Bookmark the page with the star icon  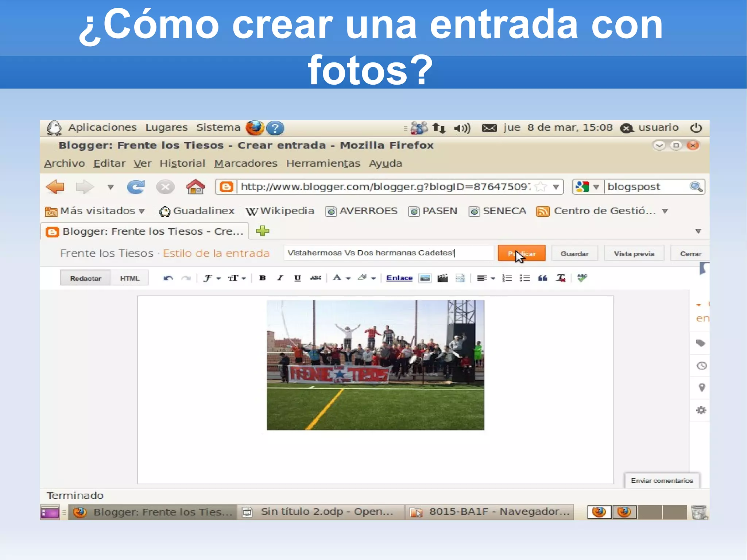541,187
